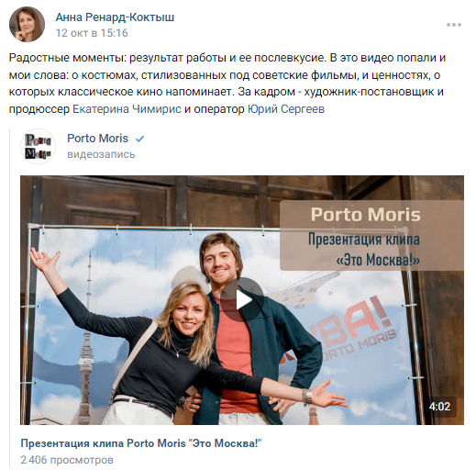Image resolution: width=476 pixels, height=470 pixels.
Task: Open Юрий Сергеев mentioned profile
Action: tap(286, 109)
